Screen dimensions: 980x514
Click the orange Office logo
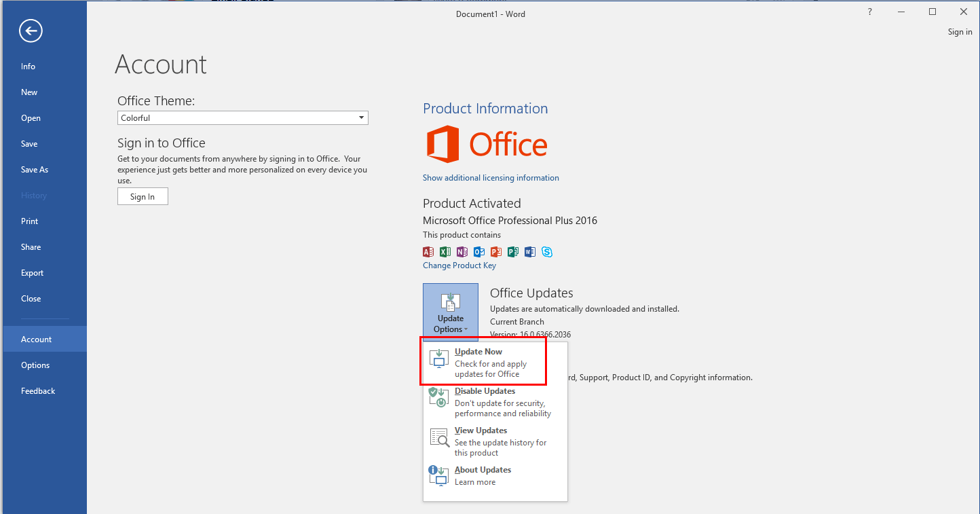click(x=487, y=144)
